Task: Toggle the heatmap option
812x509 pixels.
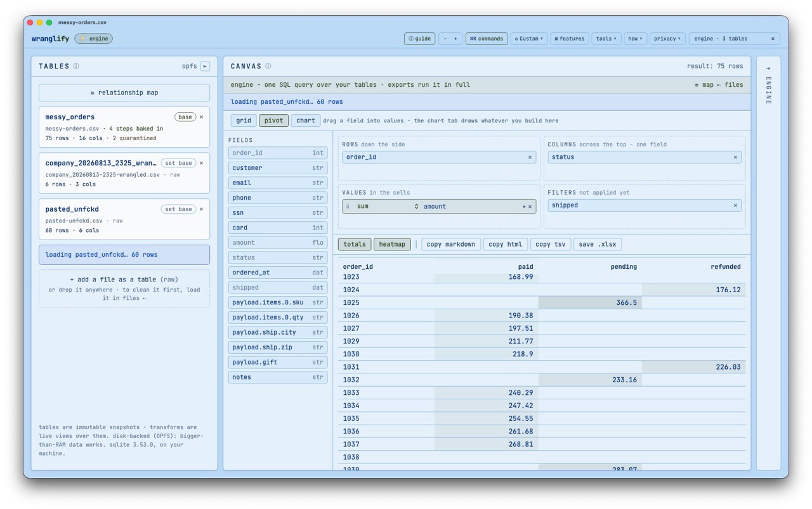Action: pos(392,244)
